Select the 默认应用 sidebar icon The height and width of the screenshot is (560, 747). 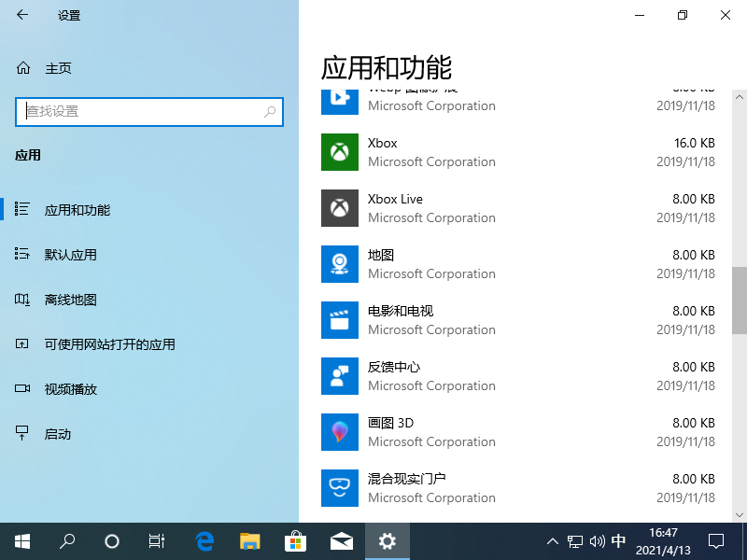click(x=21, y=254)
